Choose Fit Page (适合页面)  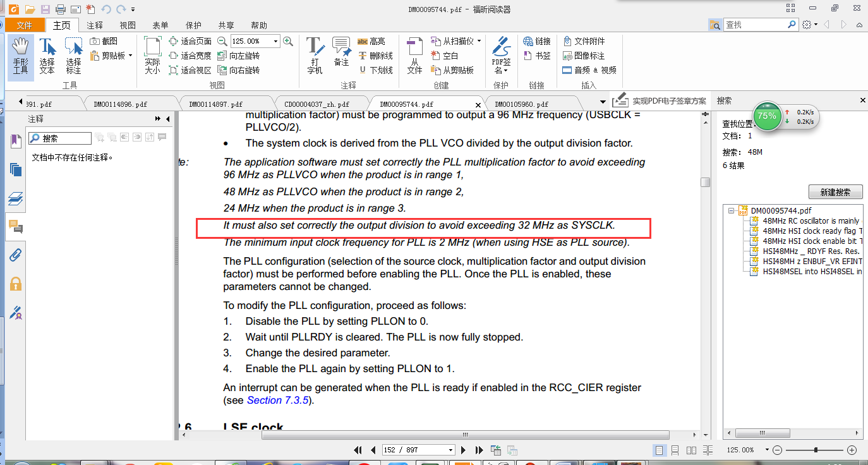(x=190, y=41)
